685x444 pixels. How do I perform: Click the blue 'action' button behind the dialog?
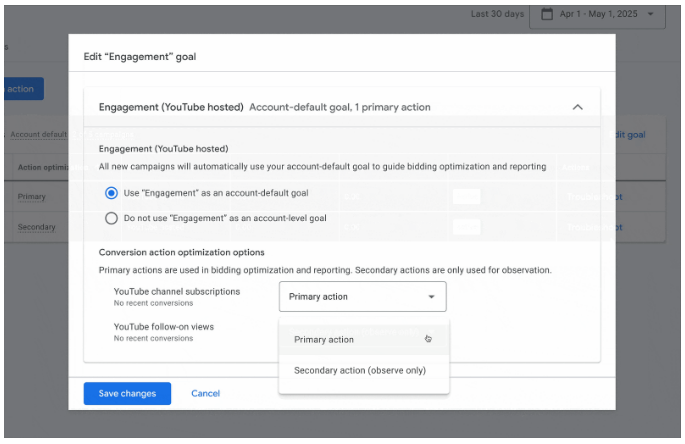24,89
